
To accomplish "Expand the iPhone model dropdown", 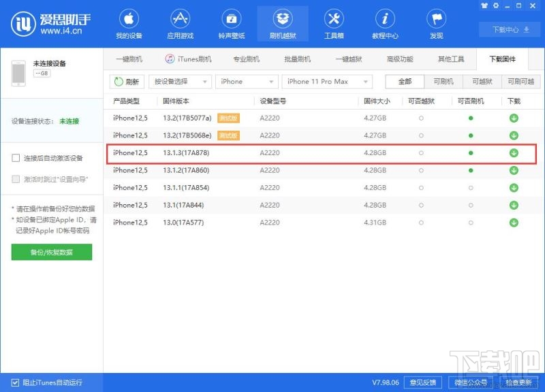I will tap(247, 82).
